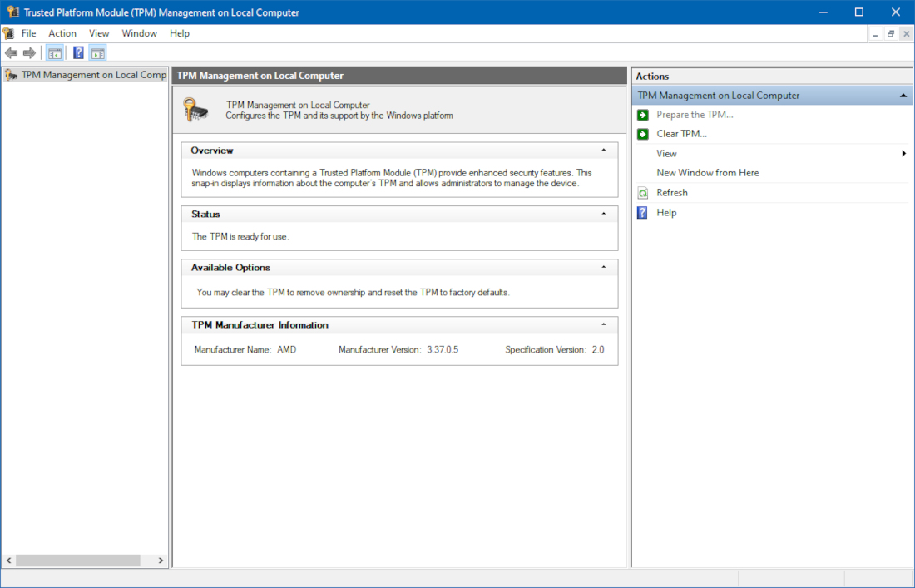The width and height of the screenshot is (915, 588).
Task: Select Clear TPM... action
Action: click(681, 134)
